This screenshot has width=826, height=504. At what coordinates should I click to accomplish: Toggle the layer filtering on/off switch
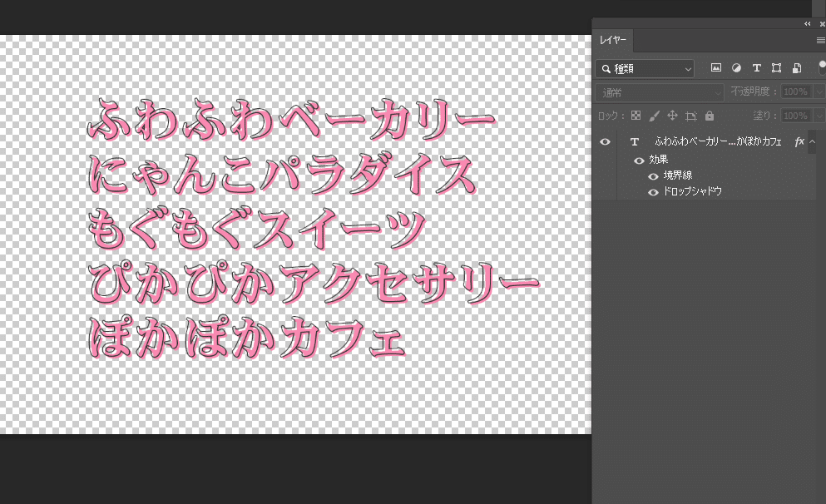pos(822,67)
